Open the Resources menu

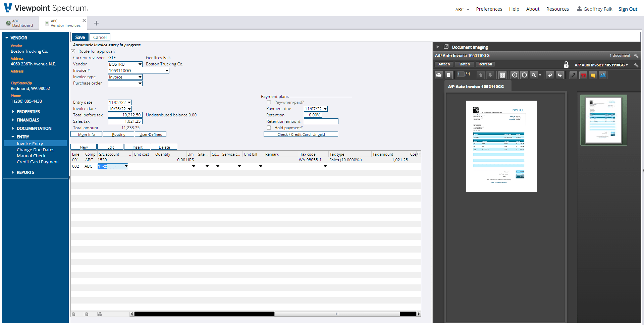557,9
